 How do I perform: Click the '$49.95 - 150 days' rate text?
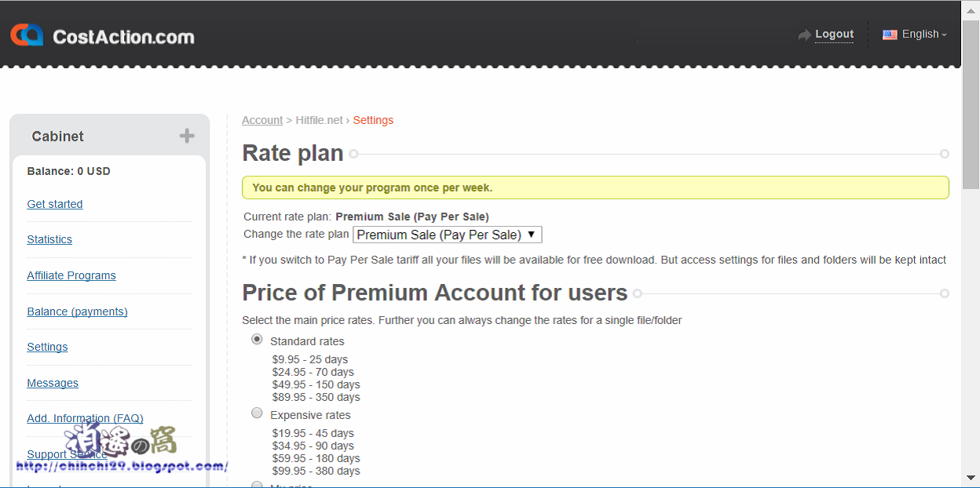[316, 384]
